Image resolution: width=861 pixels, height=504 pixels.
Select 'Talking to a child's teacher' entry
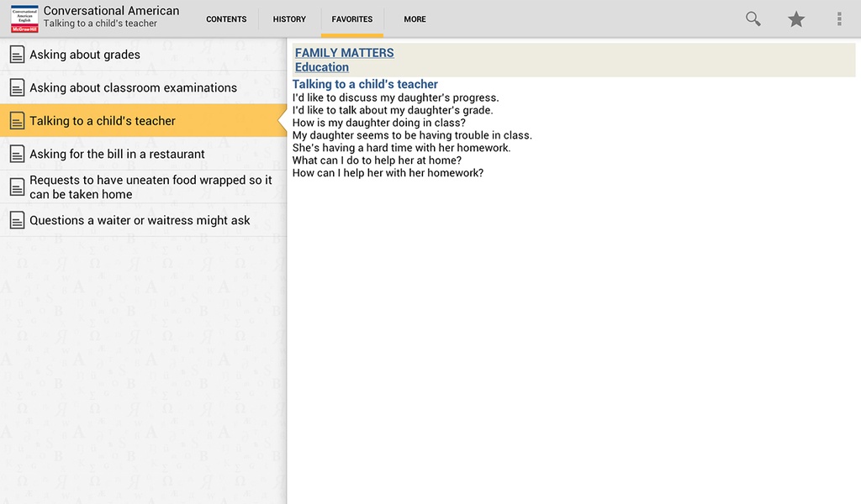pos(143,121)
